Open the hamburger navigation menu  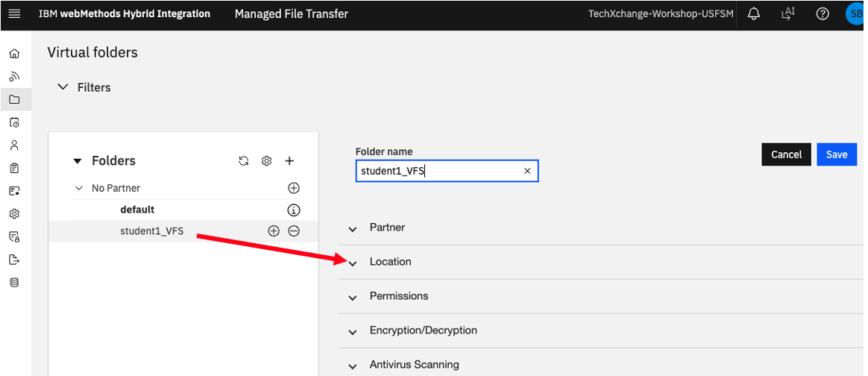click(14, 14)
